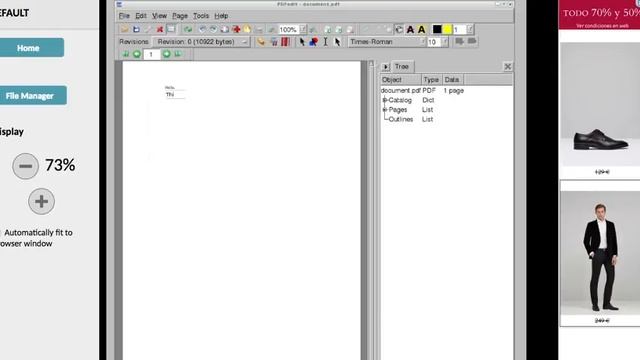Open the Page menu
Viewport: 640px width, 360px height.
click(180, 16)
